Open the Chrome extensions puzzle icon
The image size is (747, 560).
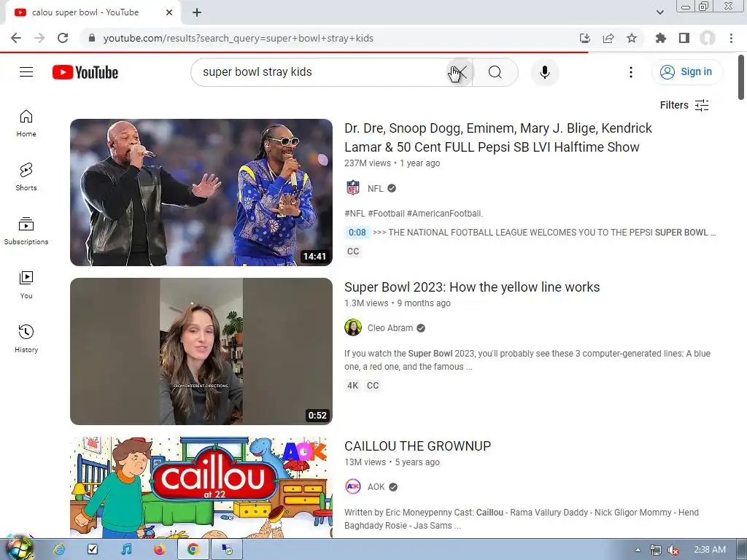pos(661,38)
